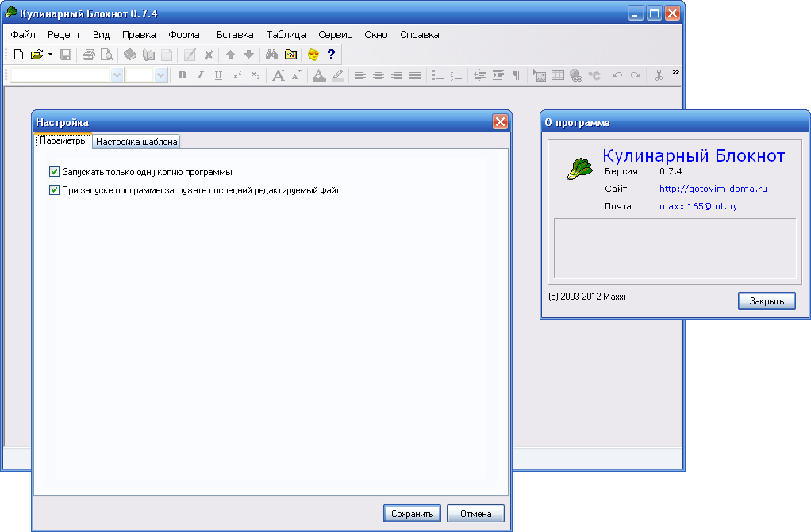Click the save floppy disk icon

[66, 54]
